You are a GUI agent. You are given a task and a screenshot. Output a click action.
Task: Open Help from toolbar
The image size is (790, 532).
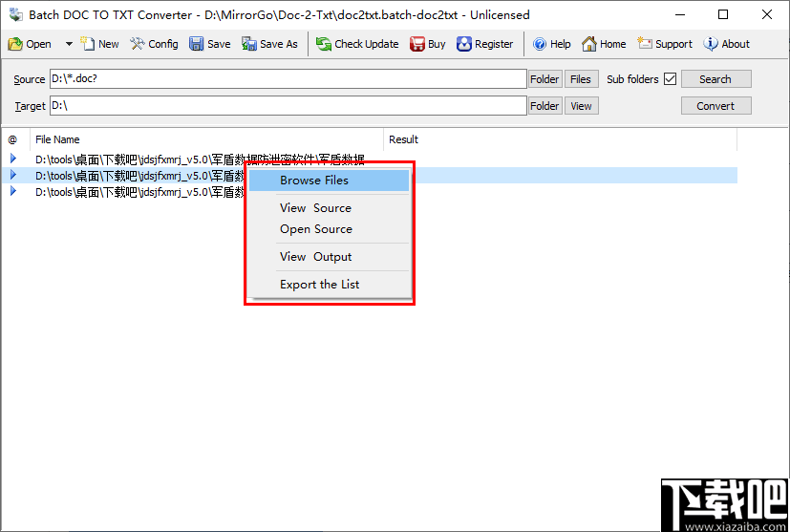[552, 44]
